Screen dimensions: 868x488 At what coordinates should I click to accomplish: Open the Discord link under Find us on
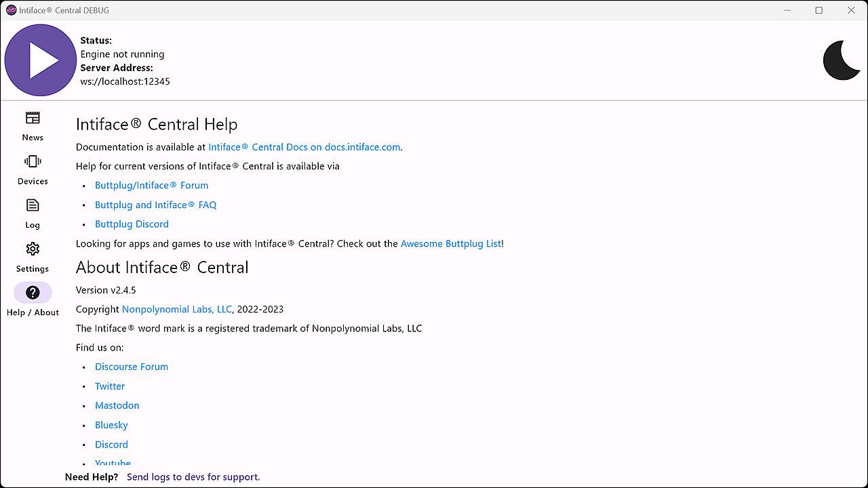coord(111,445)
